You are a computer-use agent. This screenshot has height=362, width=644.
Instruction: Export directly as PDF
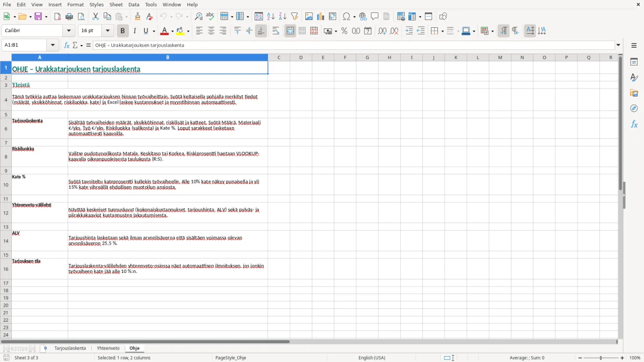[57, 17]
